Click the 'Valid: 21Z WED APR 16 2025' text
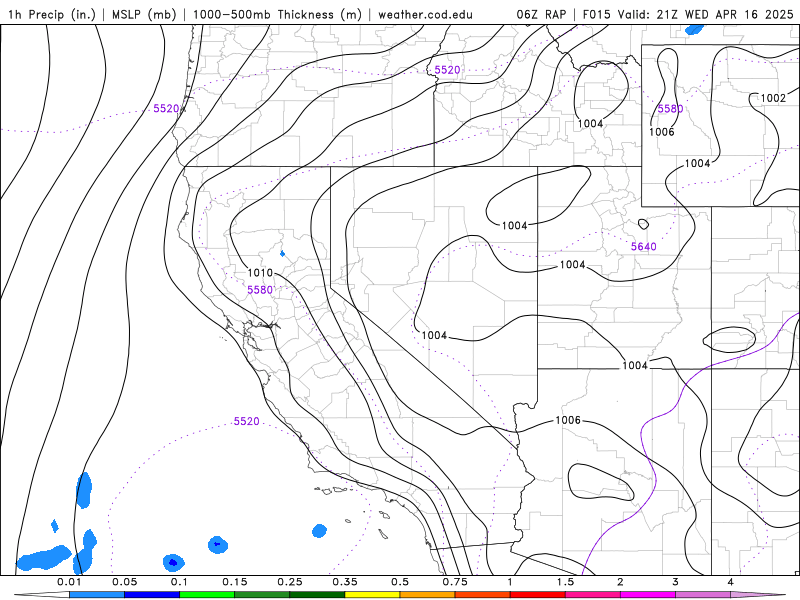This screenshot has height=600, width=800. pyautogui.click(x=706, y=14)
